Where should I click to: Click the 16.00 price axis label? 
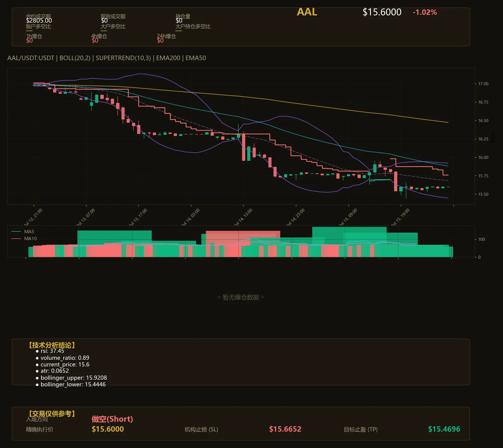coord(483,157)
